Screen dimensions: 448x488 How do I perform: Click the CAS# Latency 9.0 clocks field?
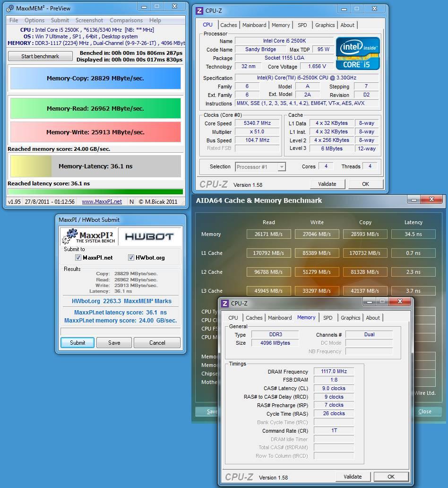click(x=334, y=388)
